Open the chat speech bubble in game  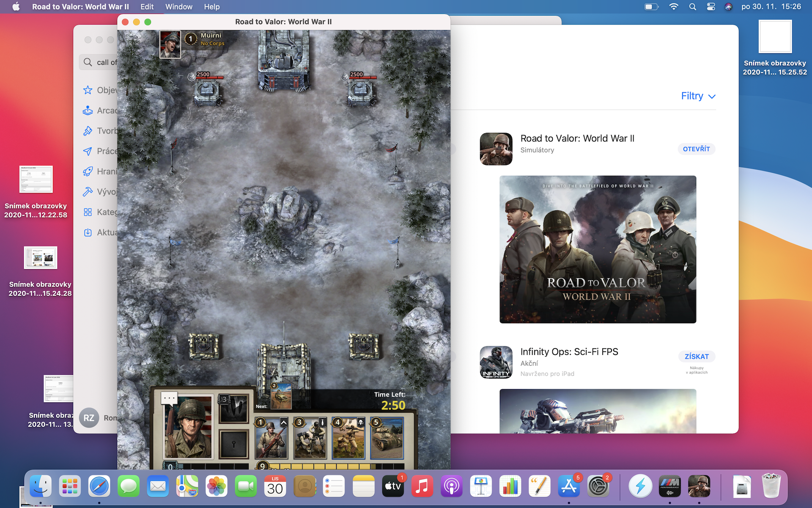click(169, 398)
